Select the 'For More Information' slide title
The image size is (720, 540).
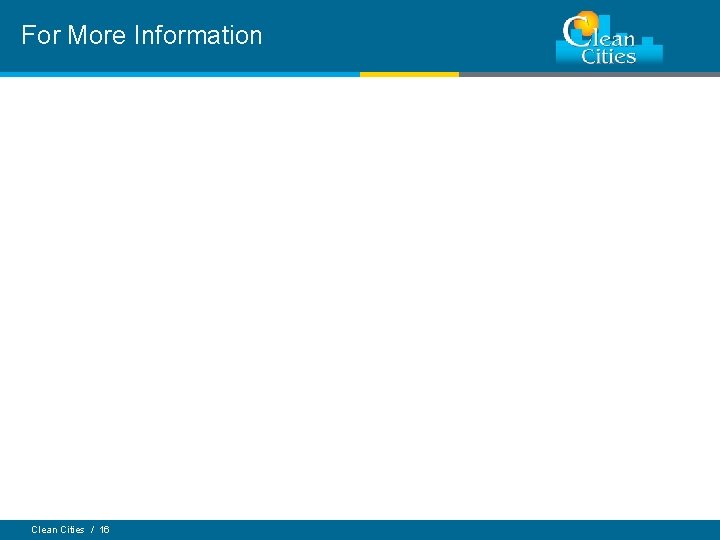(141, 35)
